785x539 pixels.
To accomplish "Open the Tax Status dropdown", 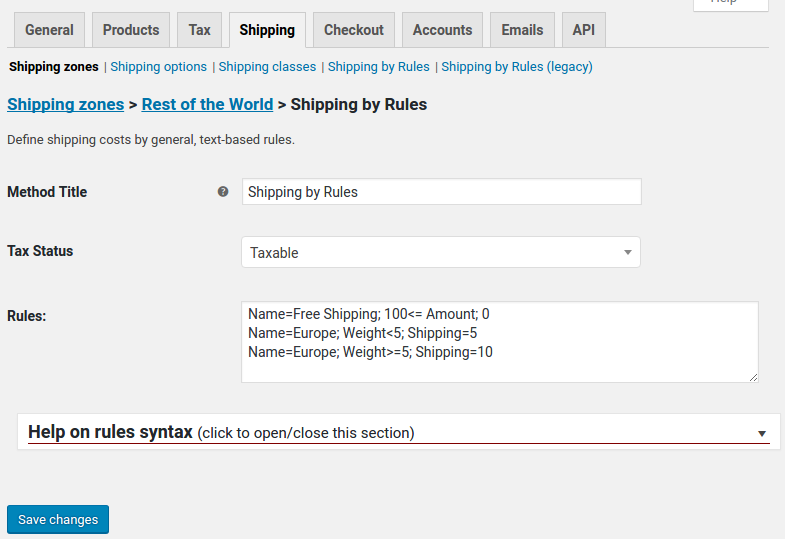I will tap(440, 253).
